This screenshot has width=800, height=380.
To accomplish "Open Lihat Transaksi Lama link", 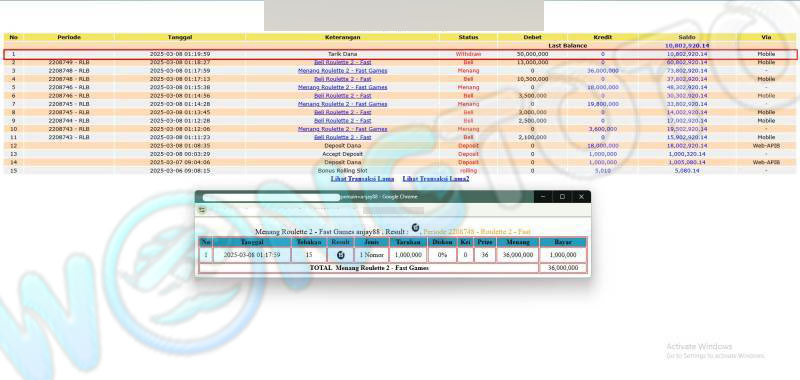I will (x=362, y=179).
